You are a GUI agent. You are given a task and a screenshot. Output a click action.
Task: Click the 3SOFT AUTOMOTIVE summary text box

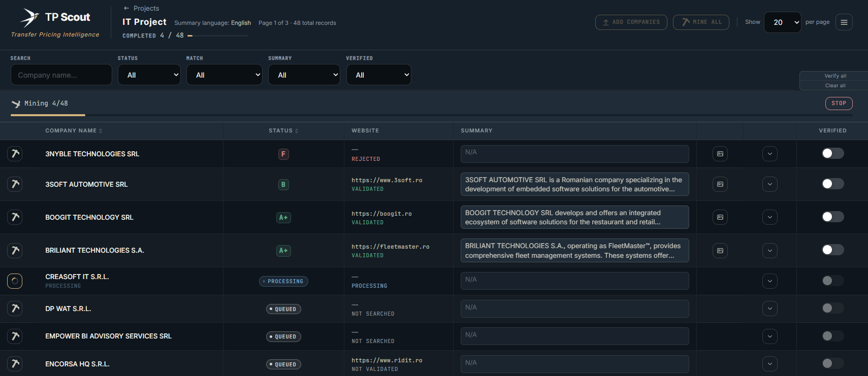tap(574, 184)
